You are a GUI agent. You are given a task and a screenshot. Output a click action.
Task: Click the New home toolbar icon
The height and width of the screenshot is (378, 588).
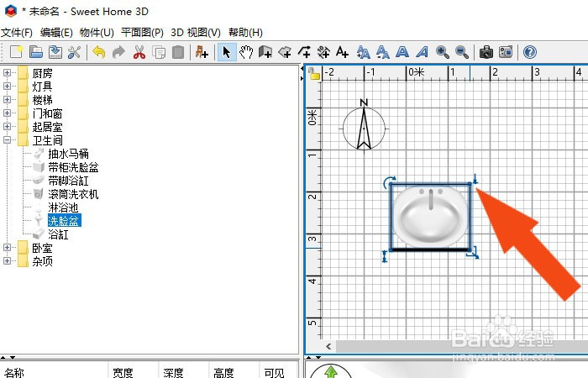click(x=17, y=52)
